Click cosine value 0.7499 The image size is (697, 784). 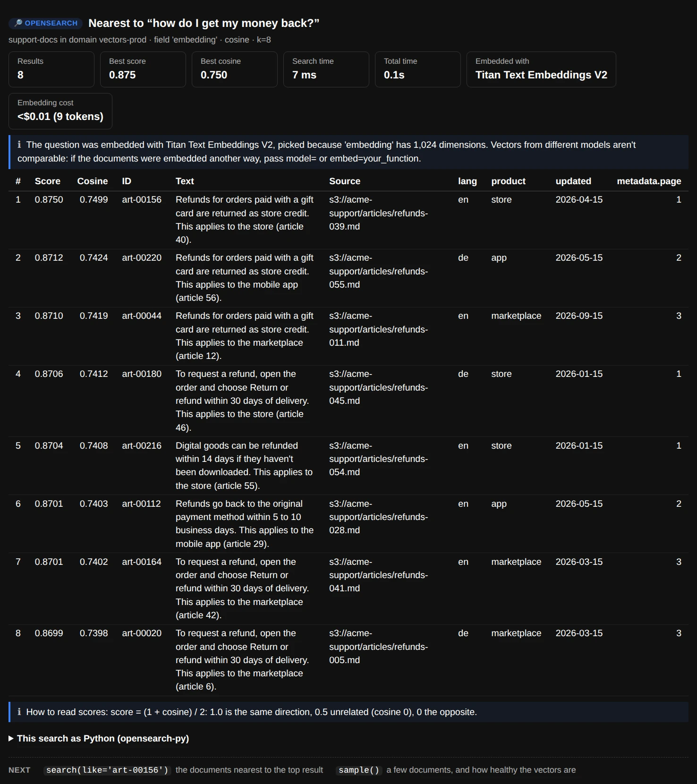pos(93,200)
